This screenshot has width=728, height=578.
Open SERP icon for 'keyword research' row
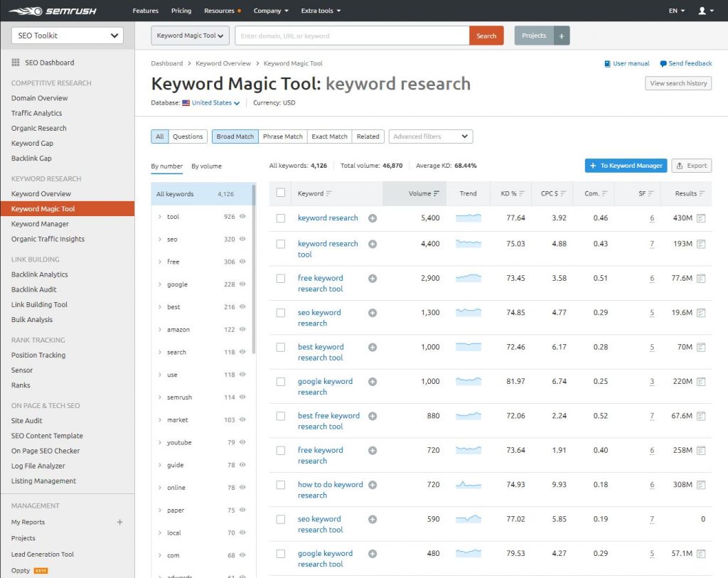701,218
